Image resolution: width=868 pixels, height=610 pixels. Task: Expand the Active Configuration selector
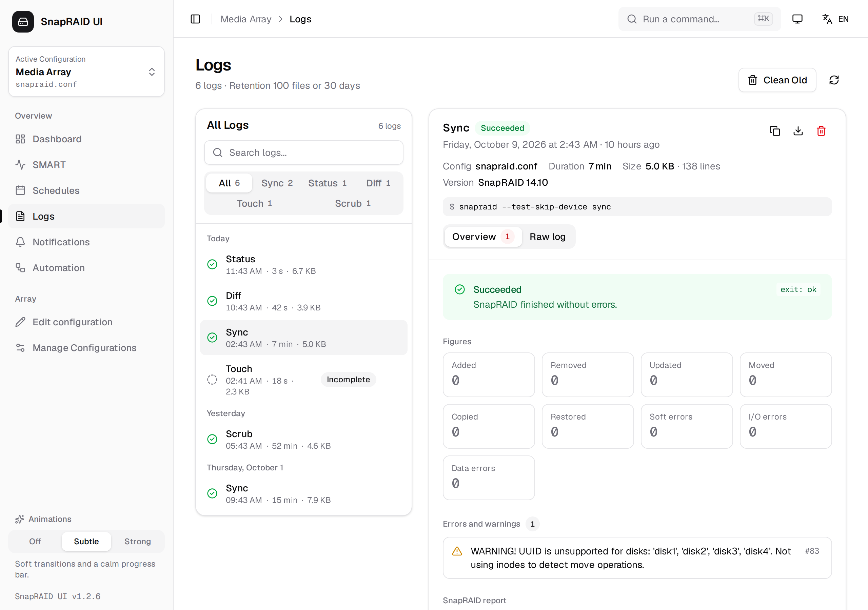(x=86, y=72)
